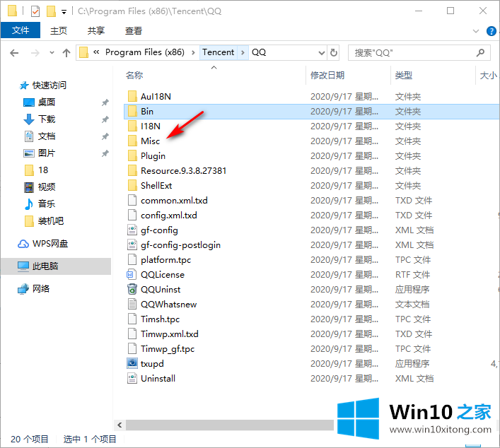Expand the ribbon with the chevron
The image size is (500, 448).
476,31
